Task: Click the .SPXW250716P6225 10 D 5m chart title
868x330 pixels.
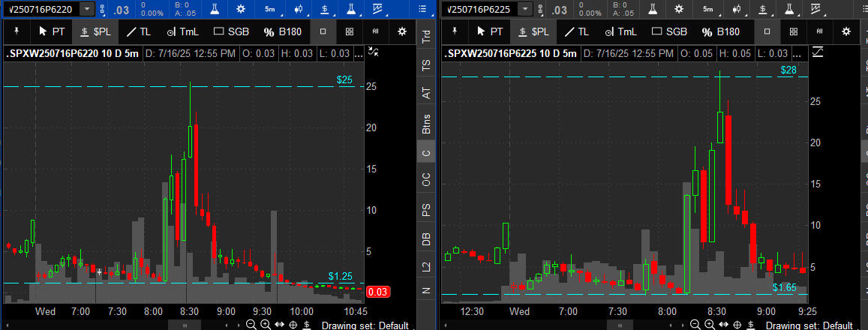Action: pyautogui.click(x=510, y=54)
